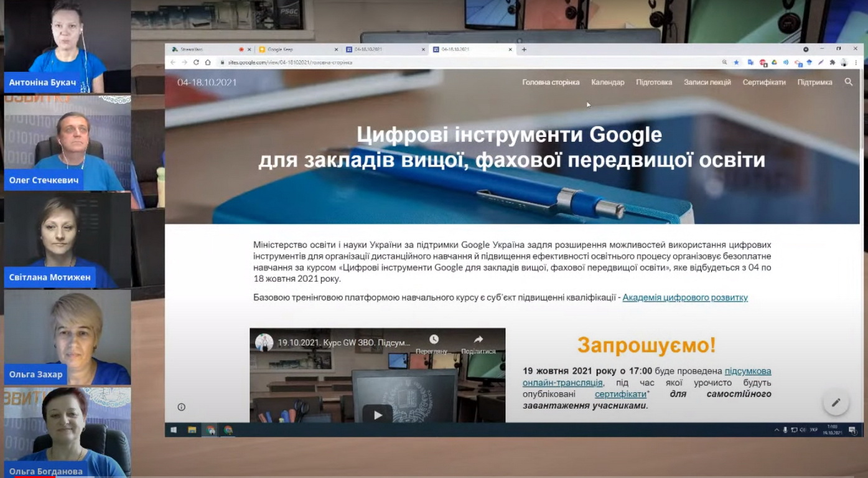Click the browser back arrow
Image resolution: width=868 pixels, height=478 pixels.
tap(173, 62)
